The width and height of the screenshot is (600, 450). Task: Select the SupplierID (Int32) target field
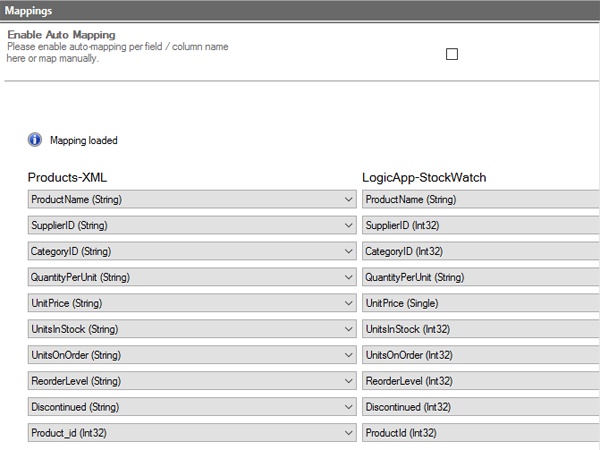click(480, 226)
